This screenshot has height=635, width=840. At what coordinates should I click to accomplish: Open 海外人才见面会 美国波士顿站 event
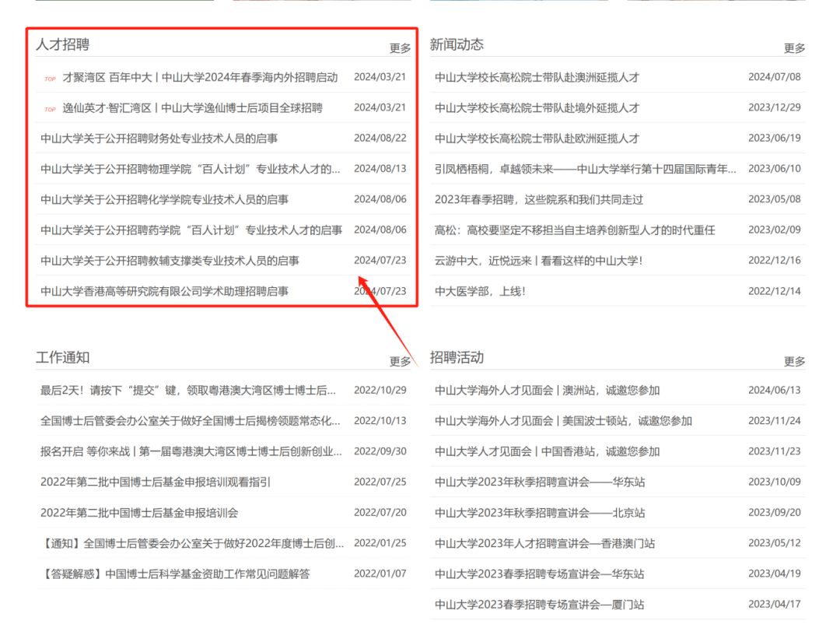click(564, 421)
